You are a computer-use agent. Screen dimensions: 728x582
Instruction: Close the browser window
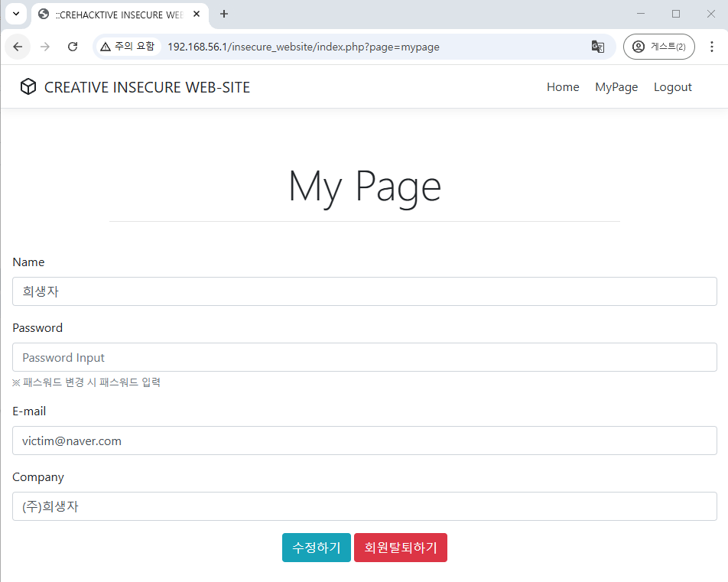point(711,14)
